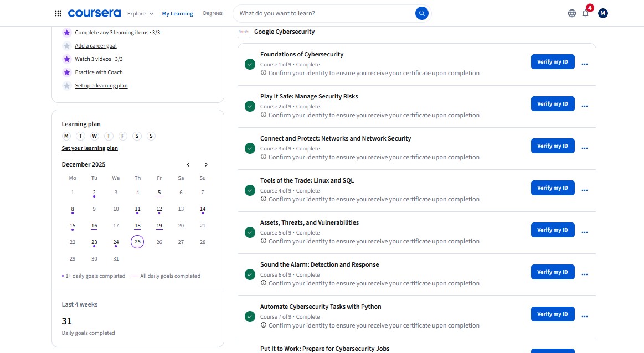Verify ID for Sound the Alarm course

click(x=553, y=272)
